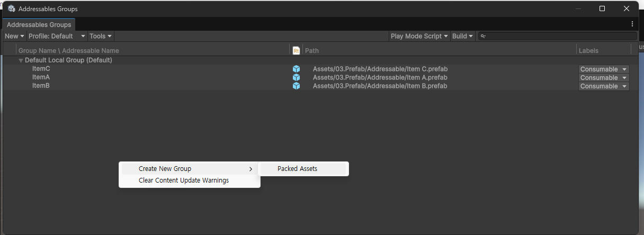The height and width of the screenshot is (235, 644).
Task: Open ItemC Consumable labels dropdown
Action: coord(603,69)
